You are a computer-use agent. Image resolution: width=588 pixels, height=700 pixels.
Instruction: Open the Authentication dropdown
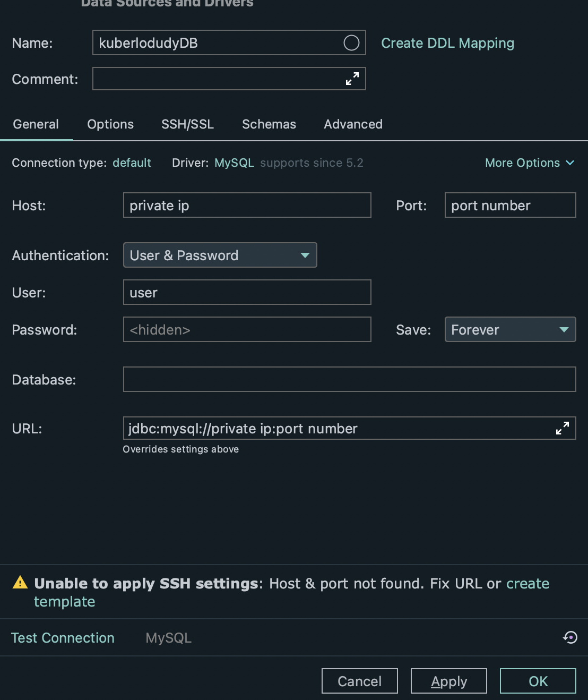click(220, 255)
